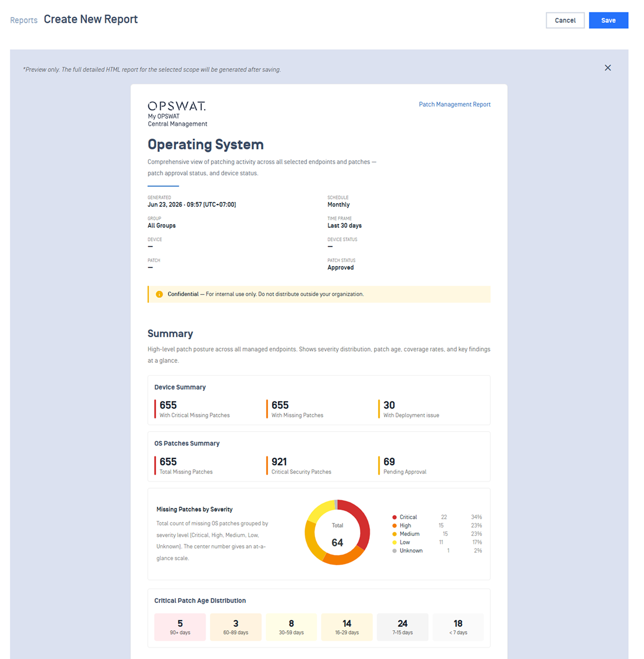644x659 pixels.
Task: Click the OPSWAT logo
Action: coord(177,106)
